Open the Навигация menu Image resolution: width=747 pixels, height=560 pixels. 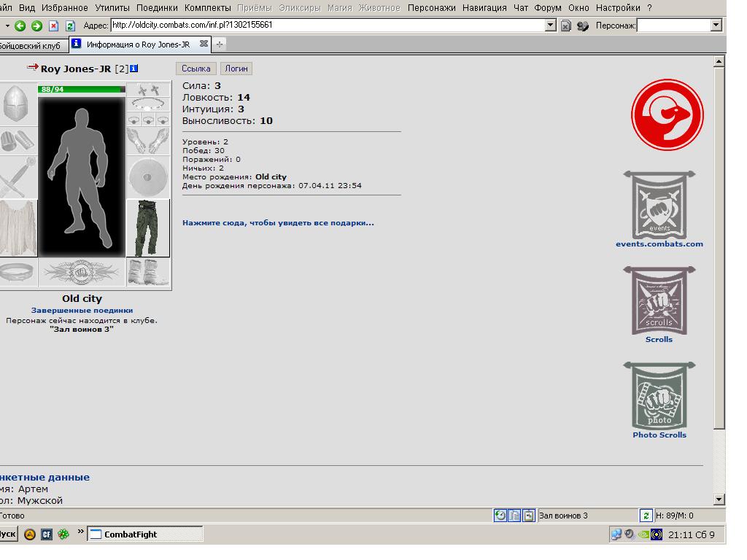[x=484, y=8]
